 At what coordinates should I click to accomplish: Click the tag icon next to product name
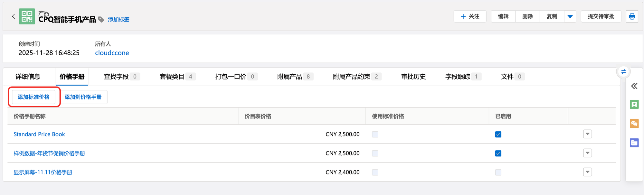click(x=101, y=20)
